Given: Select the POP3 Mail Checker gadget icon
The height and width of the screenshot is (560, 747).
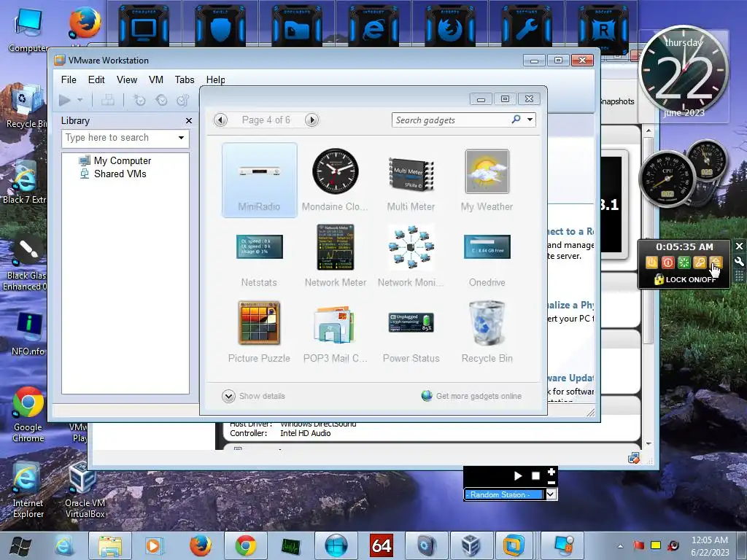Looking at the screenshot, I should [334, 324].
